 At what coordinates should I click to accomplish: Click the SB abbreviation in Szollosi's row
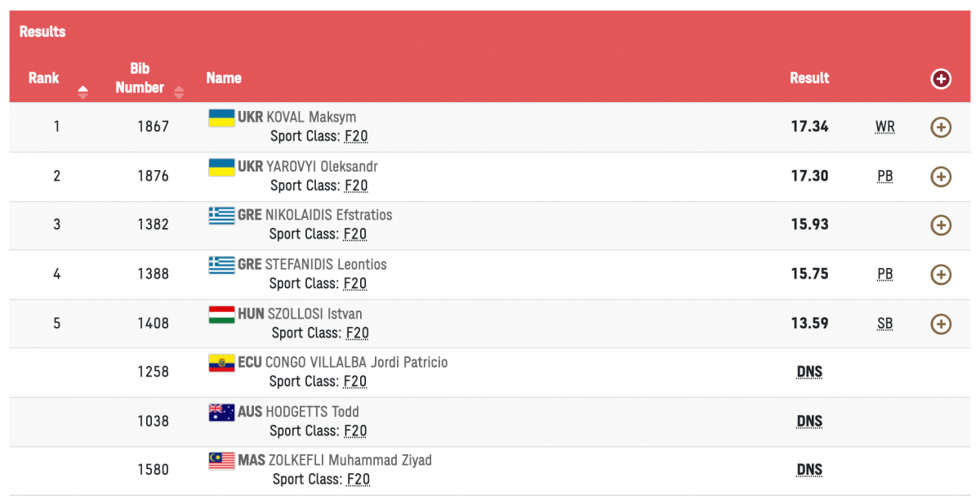[884, 324]
